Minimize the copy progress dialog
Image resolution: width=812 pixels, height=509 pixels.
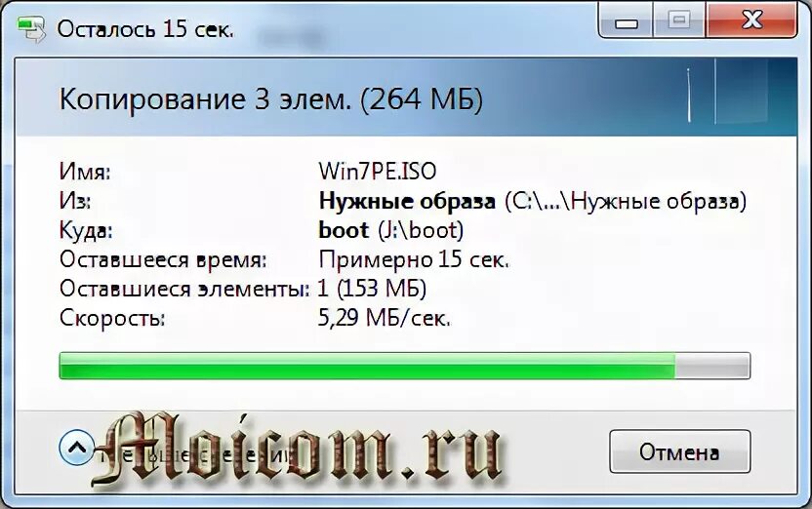[x=627, y=20]
